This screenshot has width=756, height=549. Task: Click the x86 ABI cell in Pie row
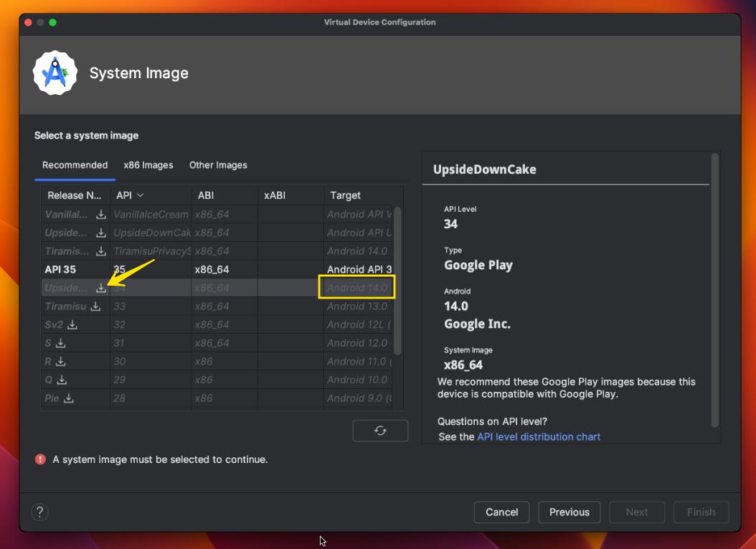[x=225, y=398]
